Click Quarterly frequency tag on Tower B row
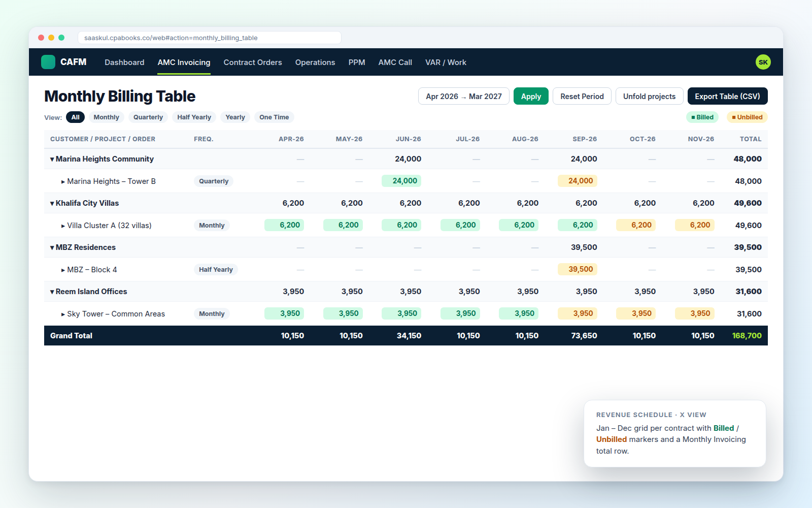The image size is (812, 508). coord(214,181)
